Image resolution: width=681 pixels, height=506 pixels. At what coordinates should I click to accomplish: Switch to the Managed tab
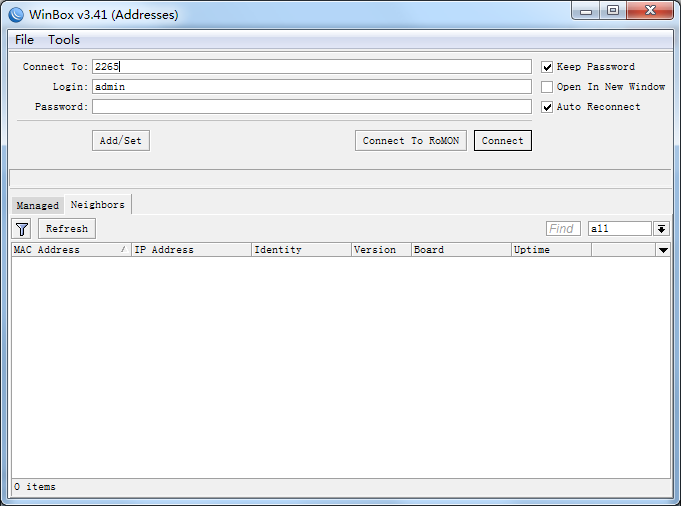37,205
